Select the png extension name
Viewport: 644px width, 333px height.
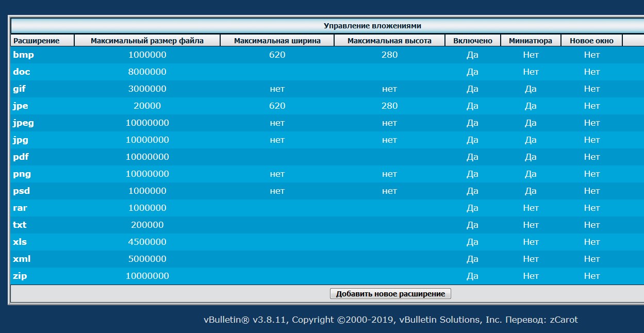(22, 174)
